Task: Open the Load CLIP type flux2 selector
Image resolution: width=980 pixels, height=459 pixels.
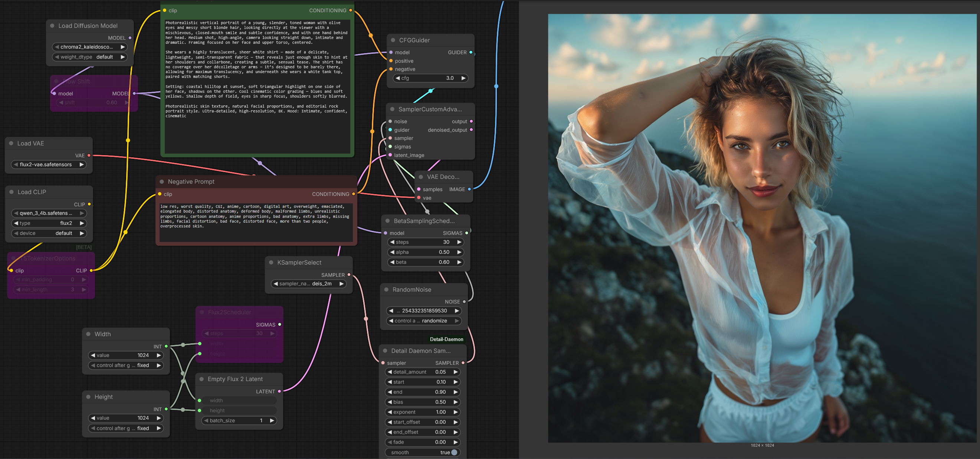Action: [x=49, y=223]
